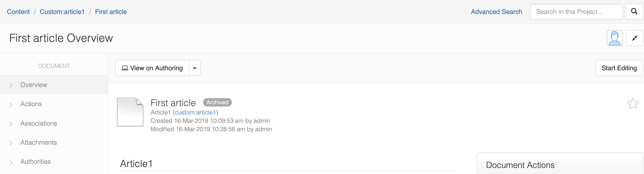
Task: Open the Content breadcrumb link
Action: [x=18, y=12]
